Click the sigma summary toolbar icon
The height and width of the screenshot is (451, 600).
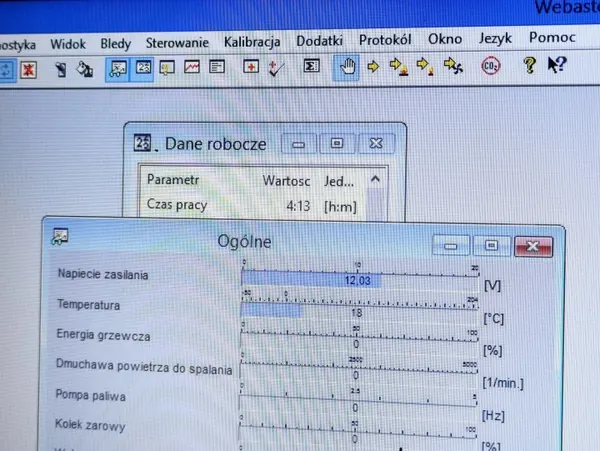pyautogui.click(x=311, y=66)
